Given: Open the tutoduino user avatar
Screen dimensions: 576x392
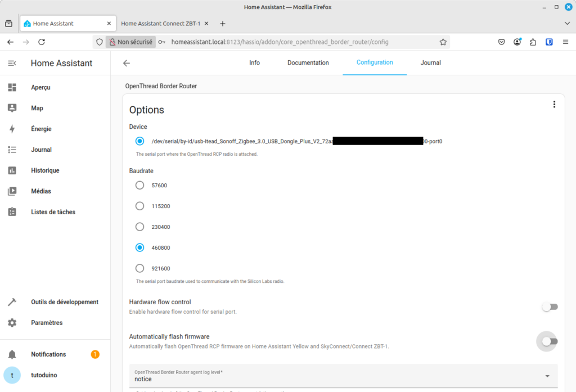Looking at the screenshot, I should pyautogui.click(x=12, y=375).
